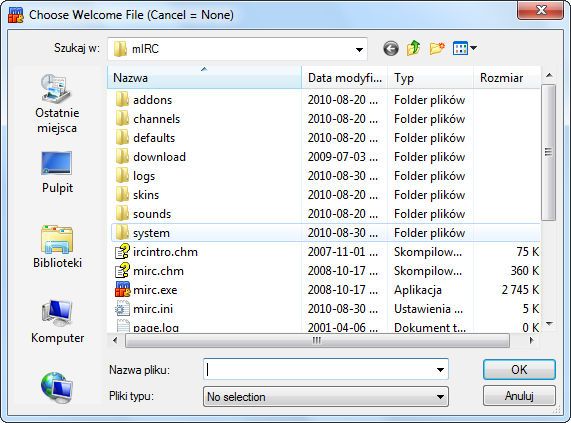Click the 75 K size of ircintro.chm
Image resolution: width=571 pixels, height=423 pixels.
point(527,252)
